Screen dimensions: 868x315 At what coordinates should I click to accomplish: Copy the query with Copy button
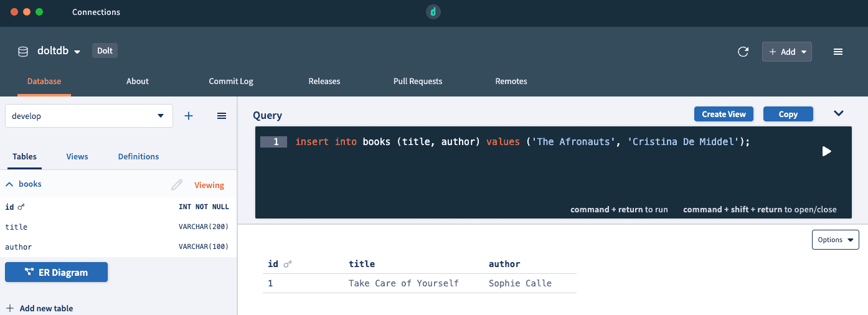(788, 114)
